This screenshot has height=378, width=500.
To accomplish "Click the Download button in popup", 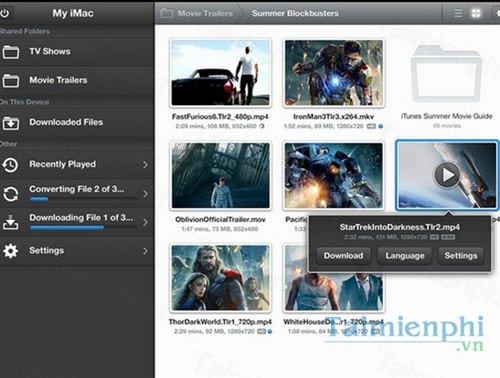I will tap(343, 256).
